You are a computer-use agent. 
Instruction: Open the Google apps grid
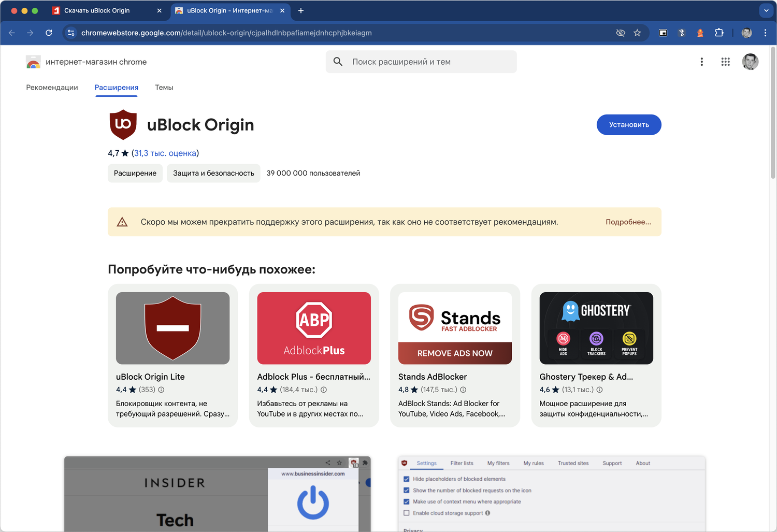[x=725, y=62]
